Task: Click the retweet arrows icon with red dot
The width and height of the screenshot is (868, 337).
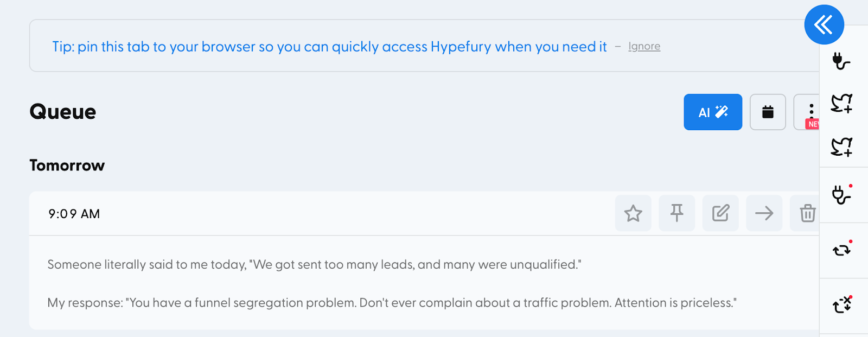Action: 842,249
